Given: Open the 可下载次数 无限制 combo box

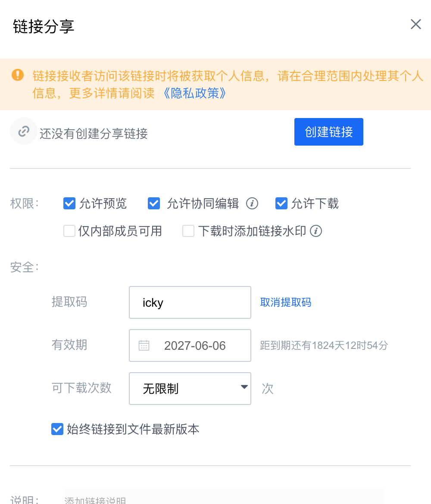Looking at the screenshot, I should pyautogui.click(x=190, y=389).
